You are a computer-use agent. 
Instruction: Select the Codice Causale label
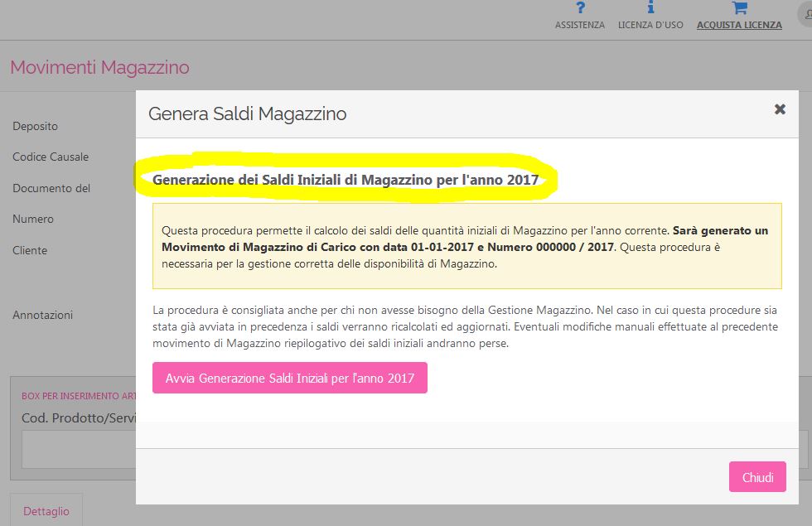tap(51, 157)
